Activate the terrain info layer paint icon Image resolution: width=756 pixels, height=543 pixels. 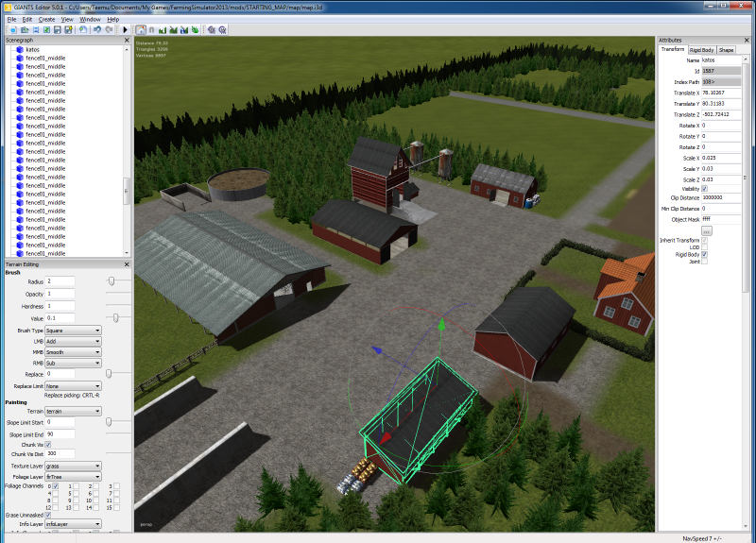[184, 30]
